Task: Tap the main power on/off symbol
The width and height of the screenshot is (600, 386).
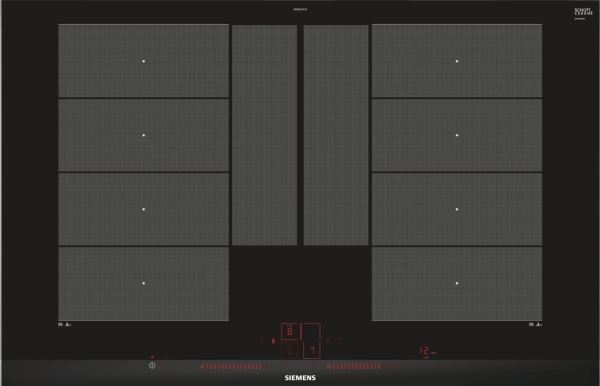Action: point(152,365)
